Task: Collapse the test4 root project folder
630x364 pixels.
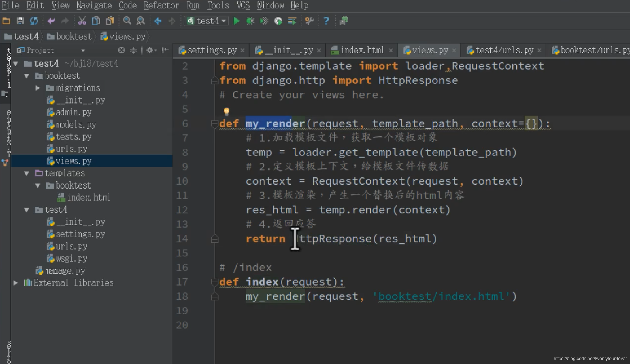Action: pyautogui.click(x=16, y=64)
